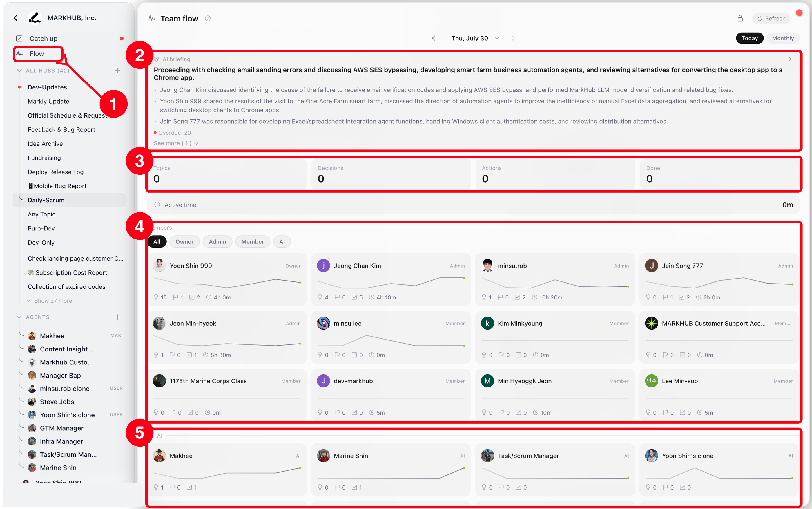Open the Puro-Dev hub

click(x=41, y=228)
